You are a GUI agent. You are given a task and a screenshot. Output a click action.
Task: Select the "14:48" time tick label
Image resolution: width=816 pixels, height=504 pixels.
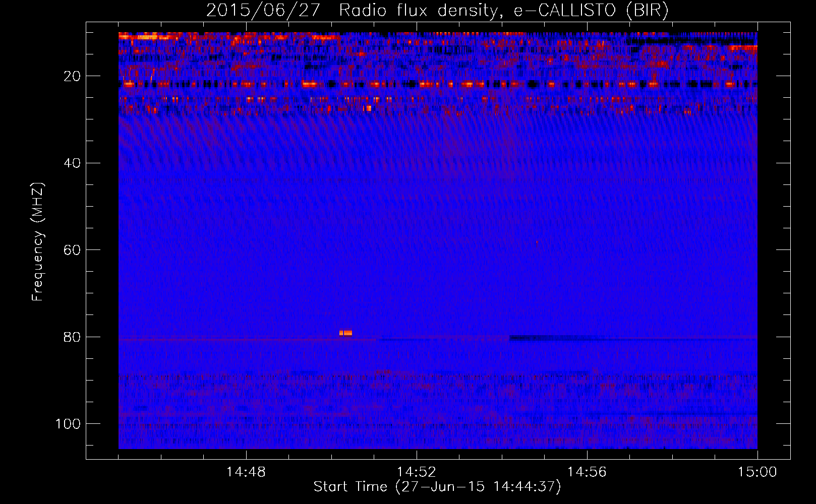pos(246,472)
